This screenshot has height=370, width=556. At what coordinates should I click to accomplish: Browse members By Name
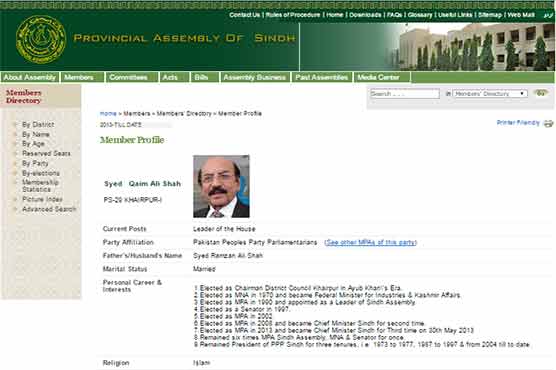(36, 134)
